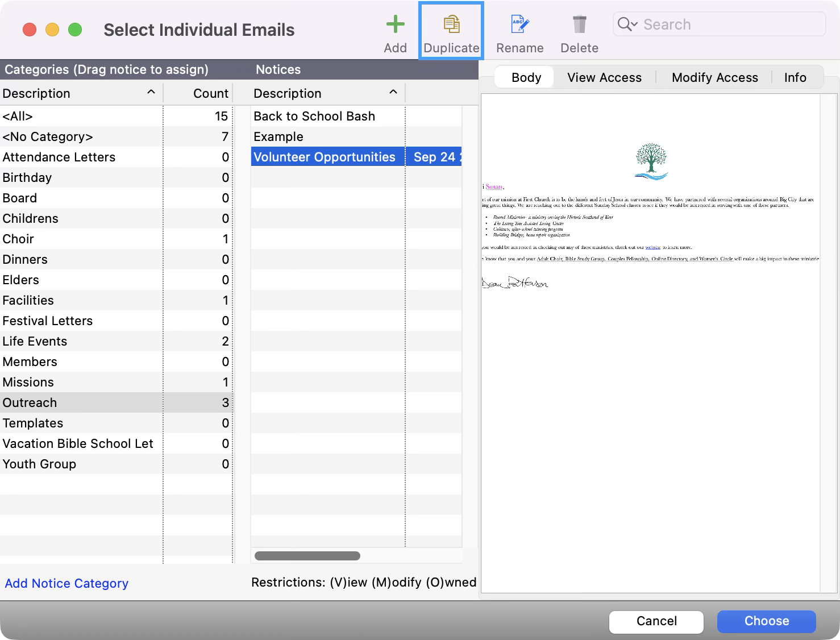Click the green zoom window button
840x640 pixels.
click(x=75, y=30)
